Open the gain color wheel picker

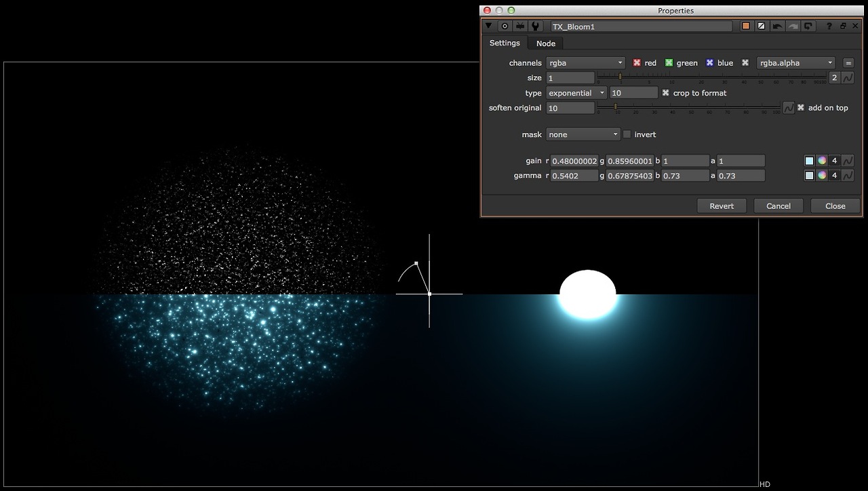pyautogui.click(x=822, y=161)
